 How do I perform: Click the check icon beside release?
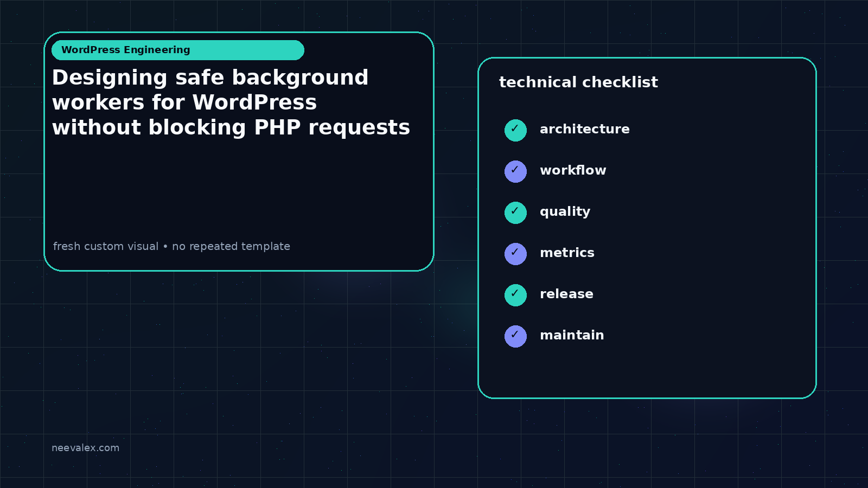click(x=515, y=295)
